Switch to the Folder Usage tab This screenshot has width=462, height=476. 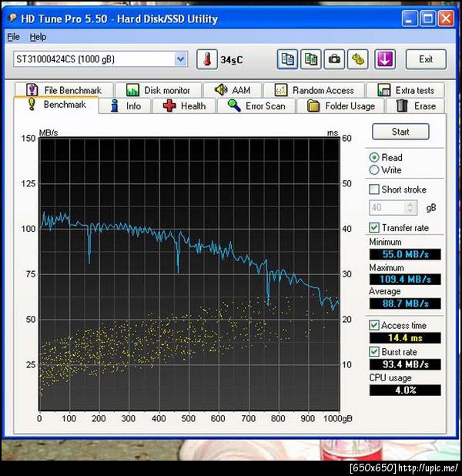[x=340, y=106]
